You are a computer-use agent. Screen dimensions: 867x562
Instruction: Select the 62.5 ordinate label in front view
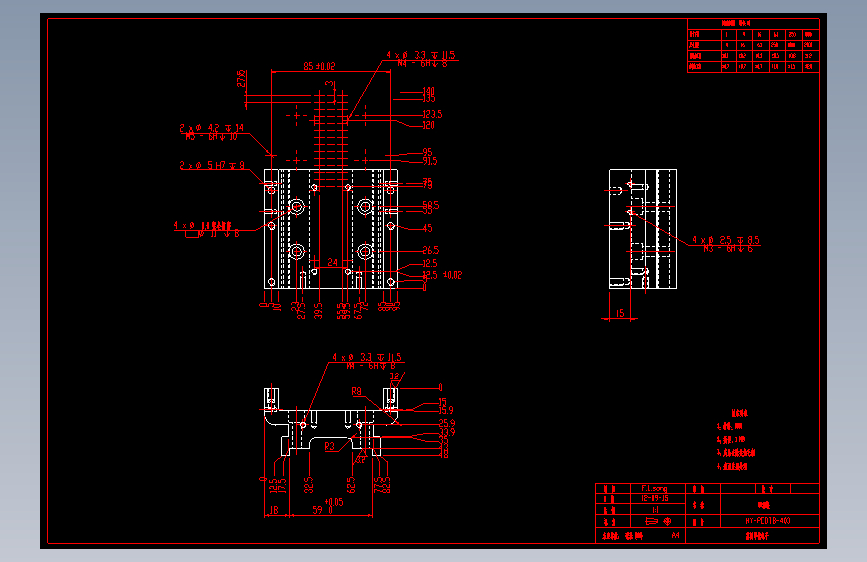click(x=351, y=485)
